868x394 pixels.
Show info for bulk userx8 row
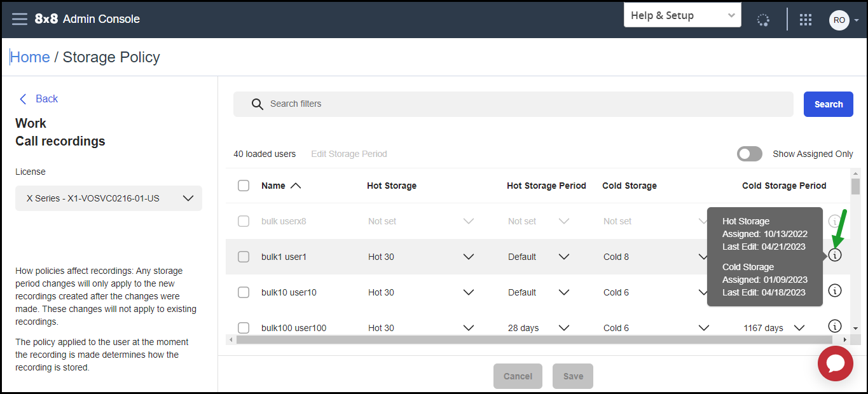click(835, 221)
